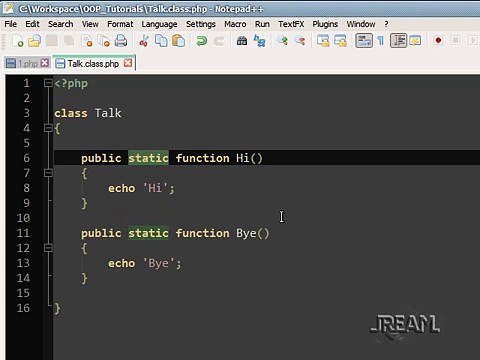Toggle Show all characters pilcrow icon
The image size is (480, 360).
(x=381, y=41)
